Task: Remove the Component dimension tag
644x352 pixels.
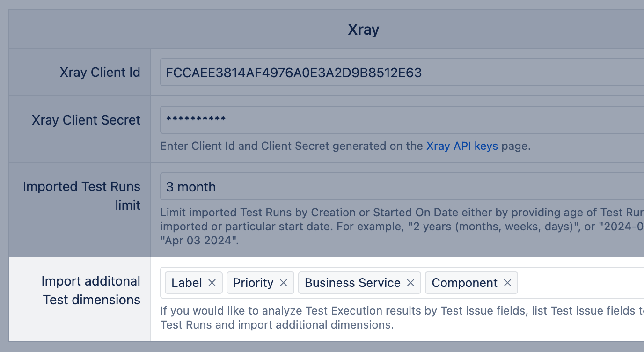Action: pyautogui.click(x=507, y=283)
